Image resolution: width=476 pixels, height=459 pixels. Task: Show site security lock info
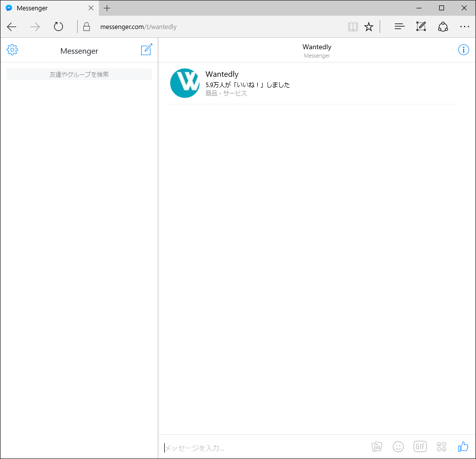pos(87,27)
